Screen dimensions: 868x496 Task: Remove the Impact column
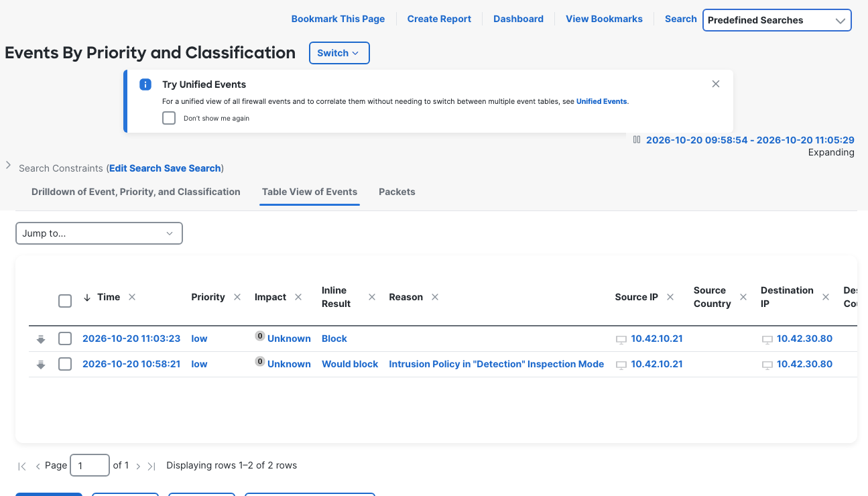[298, 297]
